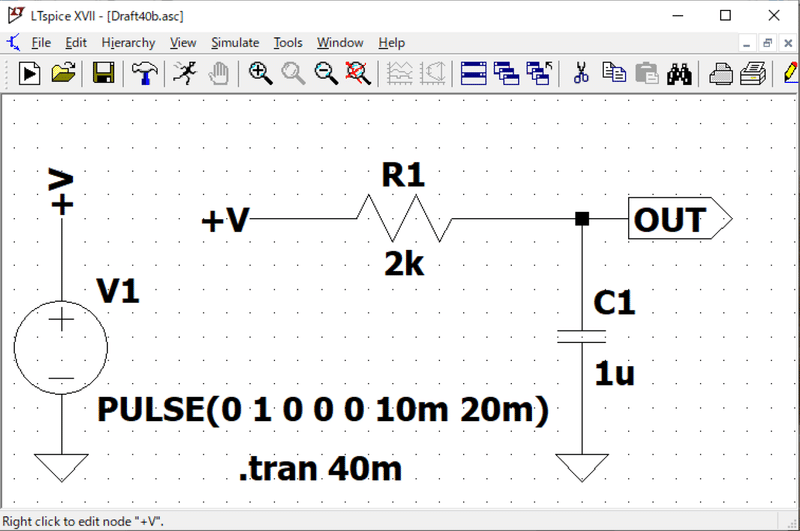Click the Autorange waveform icon
Viewport: 800px width, 531px height.
(x=399, y=74)
